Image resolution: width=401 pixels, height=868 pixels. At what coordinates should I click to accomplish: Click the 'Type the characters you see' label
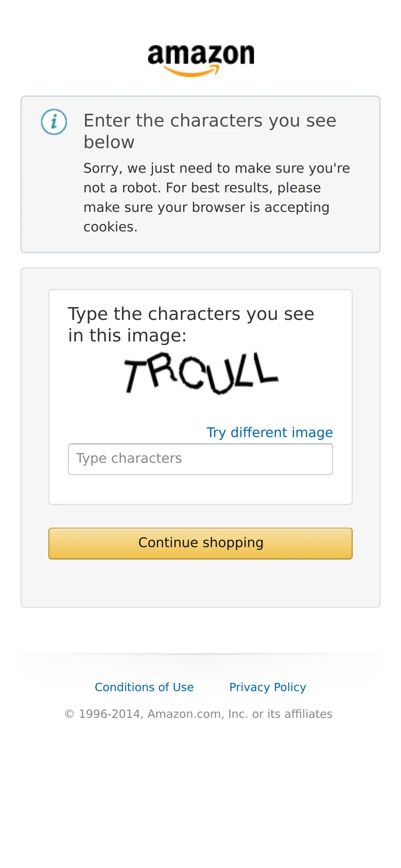click(191, 314)
